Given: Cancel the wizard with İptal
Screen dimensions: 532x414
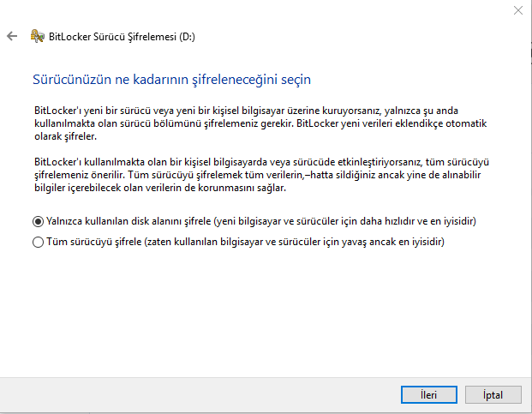Looking at the screenshot, I should point(493,394).
